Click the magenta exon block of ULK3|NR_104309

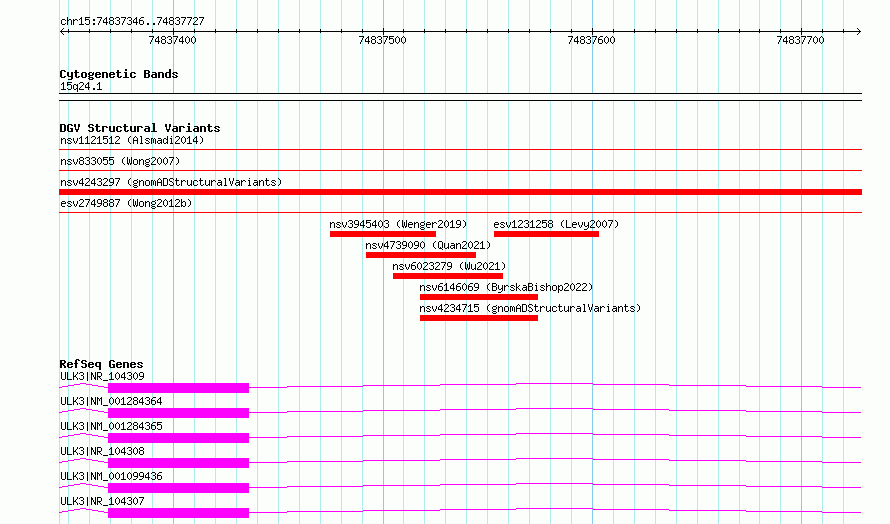pos(178,388)
